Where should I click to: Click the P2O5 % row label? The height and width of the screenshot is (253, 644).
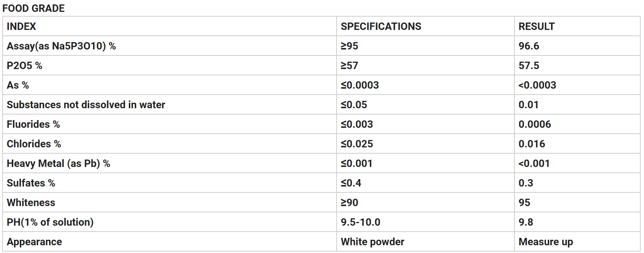24,65
